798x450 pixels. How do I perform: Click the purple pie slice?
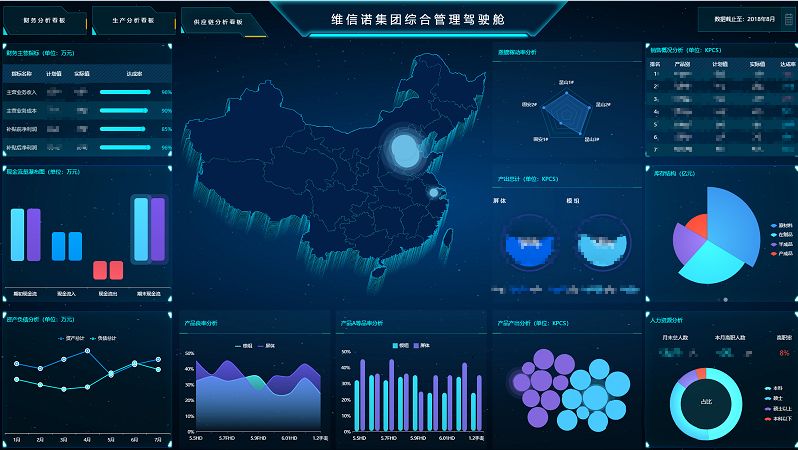point(687,243)
